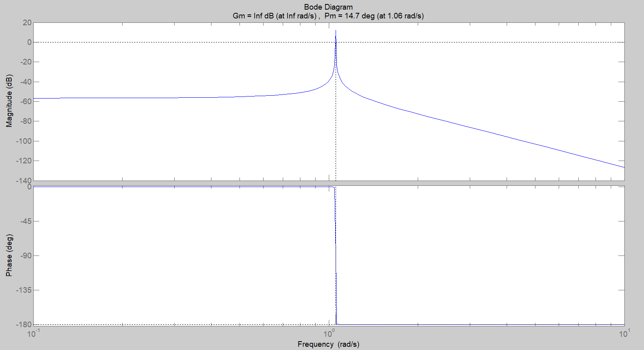Click the magnitude tick label -120
This screenshot has width=644, height=350.
(x=24, y=161)
